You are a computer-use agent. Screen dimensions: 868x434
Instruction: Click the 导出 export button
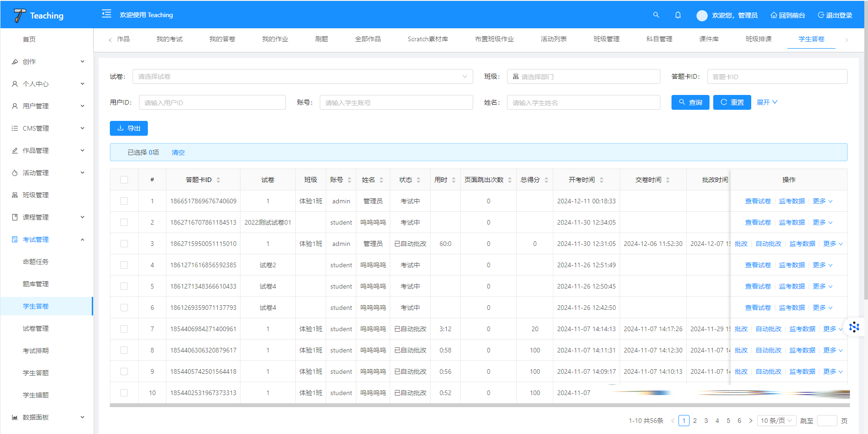(129, 128)
